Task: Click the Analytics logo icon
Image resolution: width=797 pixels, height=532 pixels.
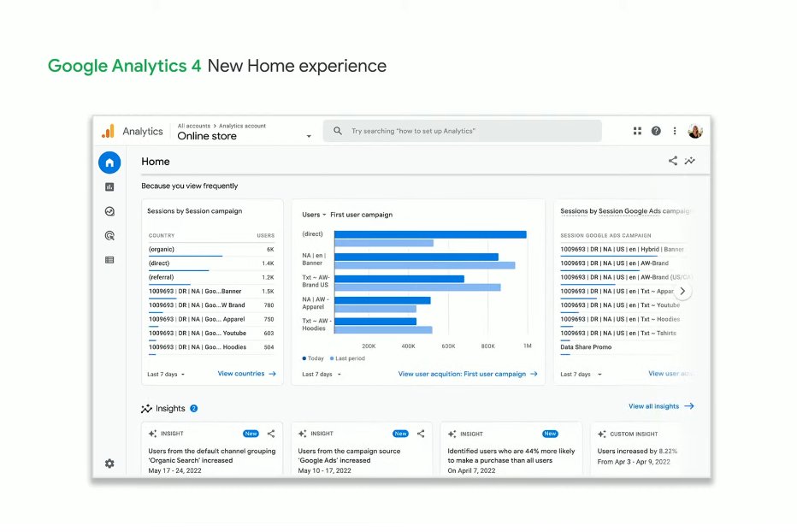Action: click(109, 131)
